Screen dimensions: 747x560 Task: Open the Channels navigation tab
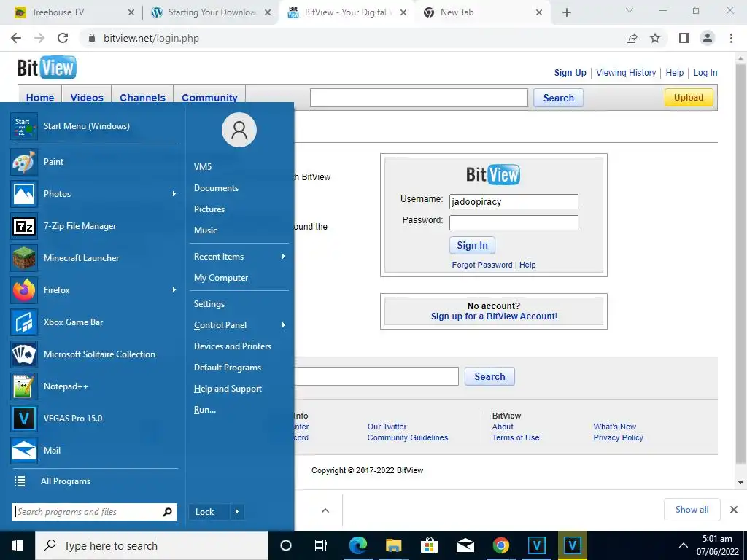coord(142,98)
